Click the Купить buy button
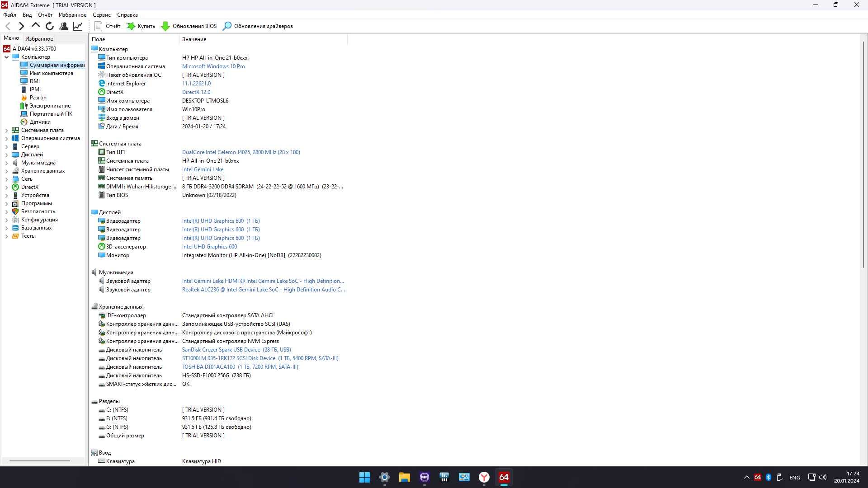This screenshot has width=868, height=488. point(141,26)
